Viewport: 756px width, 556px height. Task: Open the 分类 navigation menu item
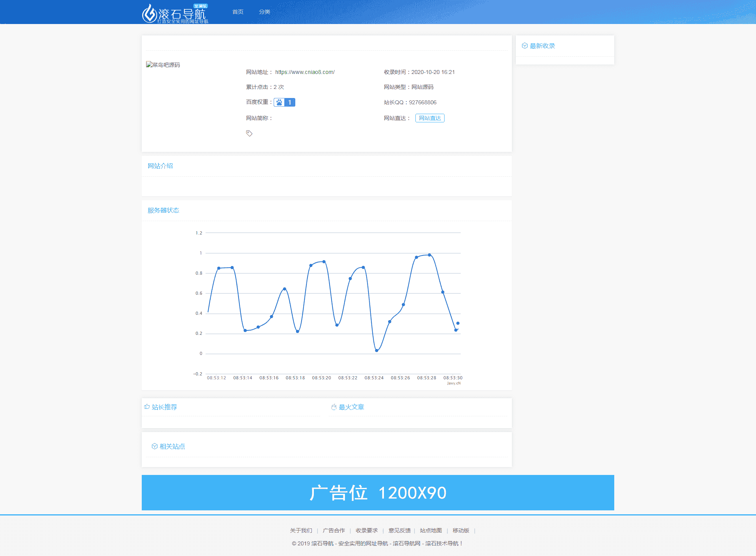tap(265, 12)
